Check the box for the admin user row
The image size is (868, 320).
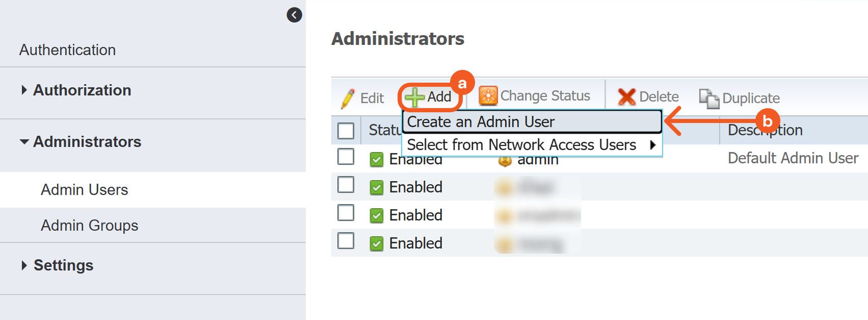point(346,157)
